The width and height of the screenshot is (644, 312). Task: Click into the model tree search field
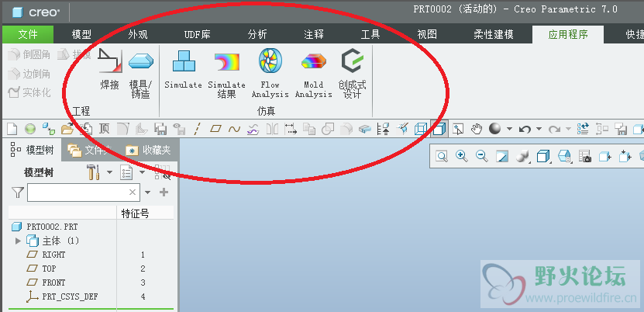[x=84, y=192]
